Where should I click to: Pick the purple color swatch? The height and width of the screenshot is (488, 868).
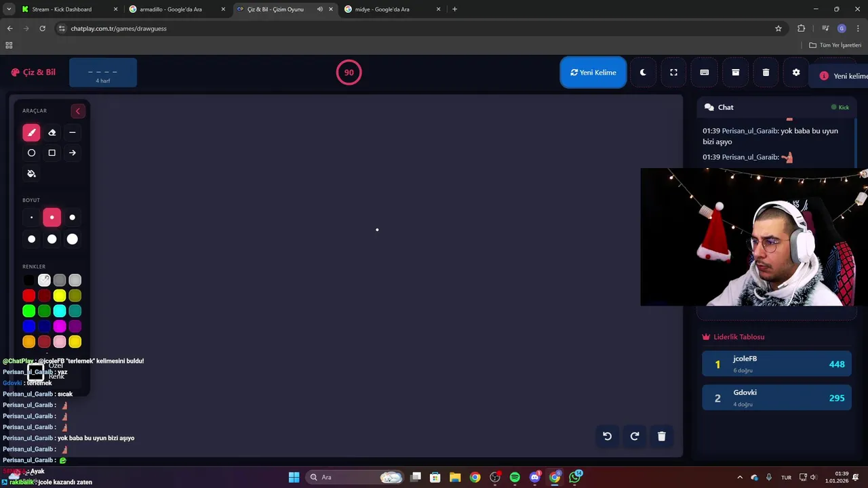click(75, 327)
